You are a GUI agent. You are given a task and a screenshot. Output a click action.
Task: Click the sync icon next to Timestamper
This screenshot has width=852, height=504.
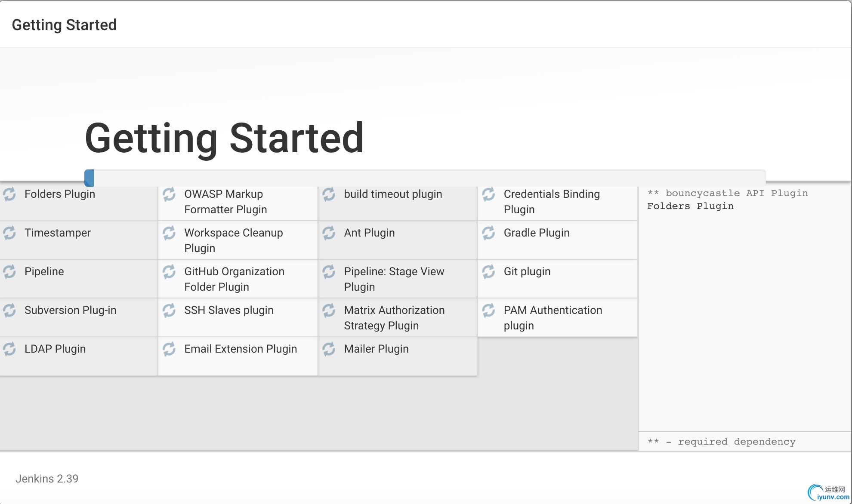click(x=9, y=233)
